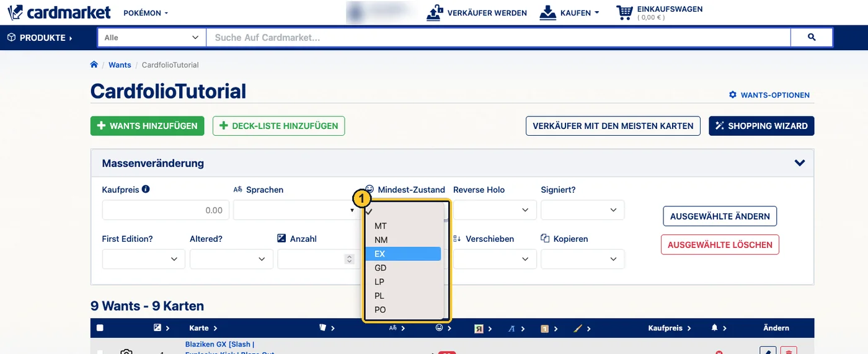Select PO in condition list

coord(403,310)
